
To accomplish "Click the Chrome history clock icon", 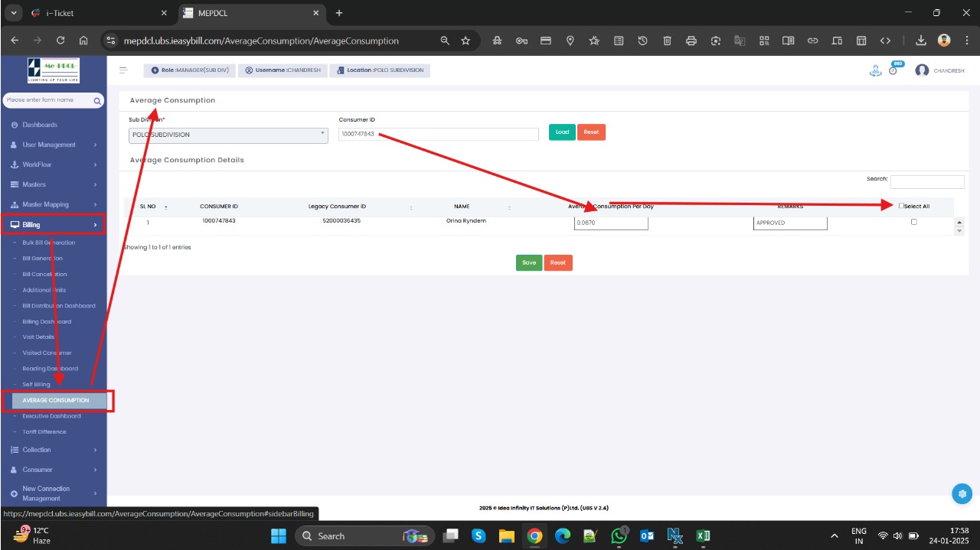I will pyautogui.click(x=643, y=41).
